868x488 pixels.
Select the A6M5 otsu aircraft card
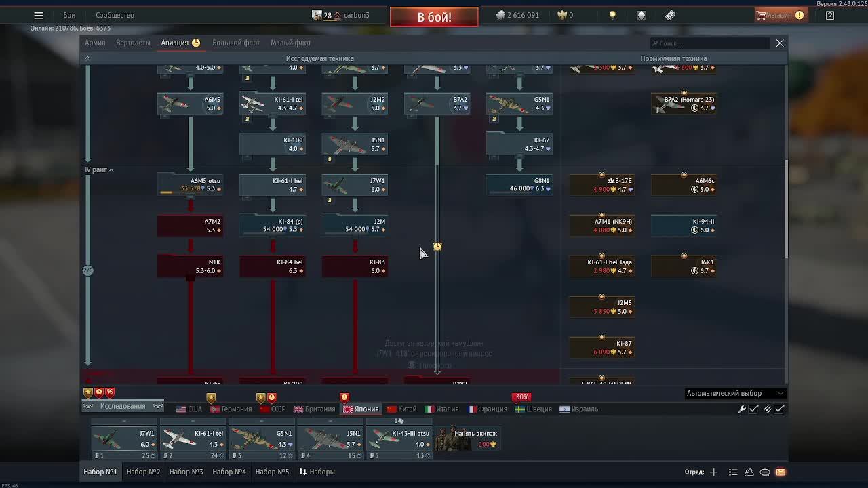tap(190, 185)
